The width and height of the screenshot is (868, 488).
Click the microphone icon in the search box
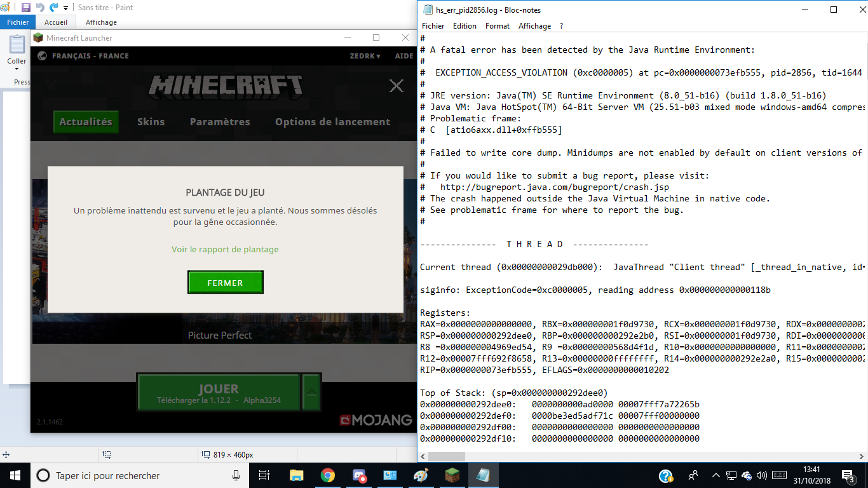pos(236,475)
